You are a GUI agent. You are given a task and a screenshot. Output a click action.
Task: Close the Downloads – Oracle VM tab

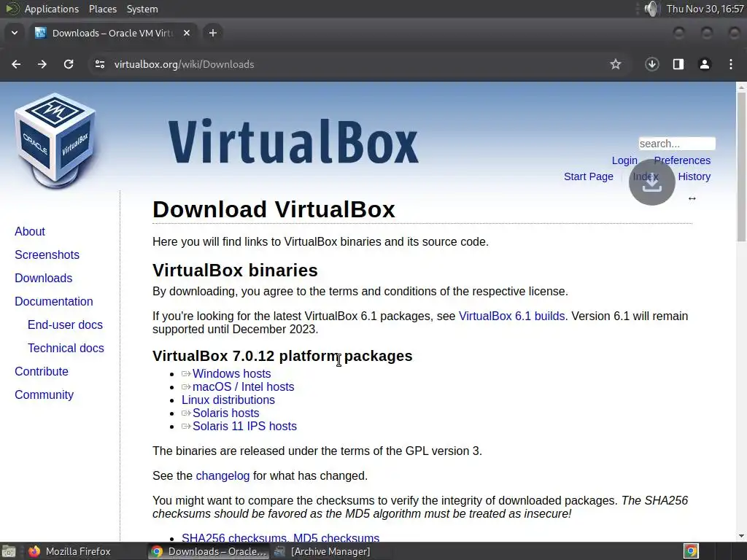pyautogui.click(x=187, y=33)
